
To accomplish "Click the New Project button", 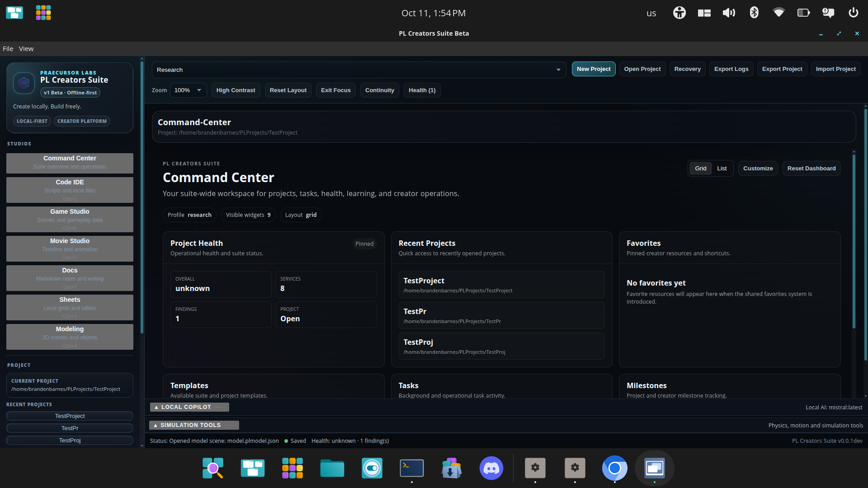I will pos(594,69).
